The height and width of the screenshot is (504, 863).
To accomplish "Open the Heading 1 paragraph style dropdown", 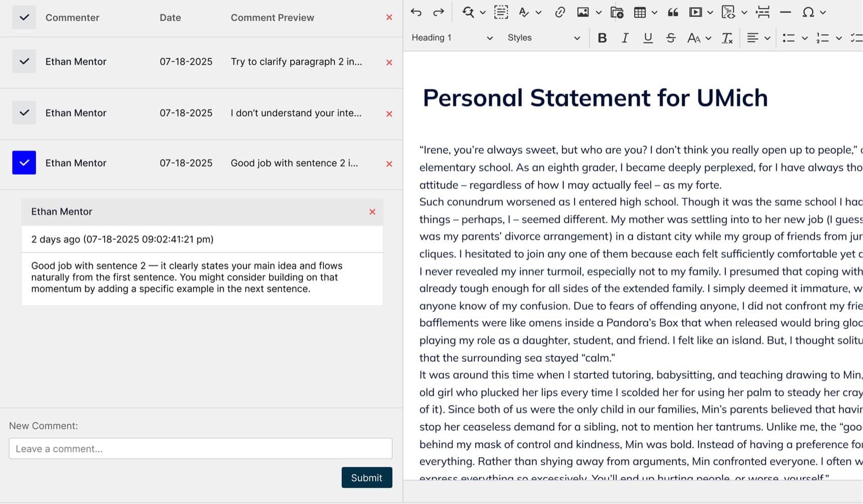I will coord(451,38).
